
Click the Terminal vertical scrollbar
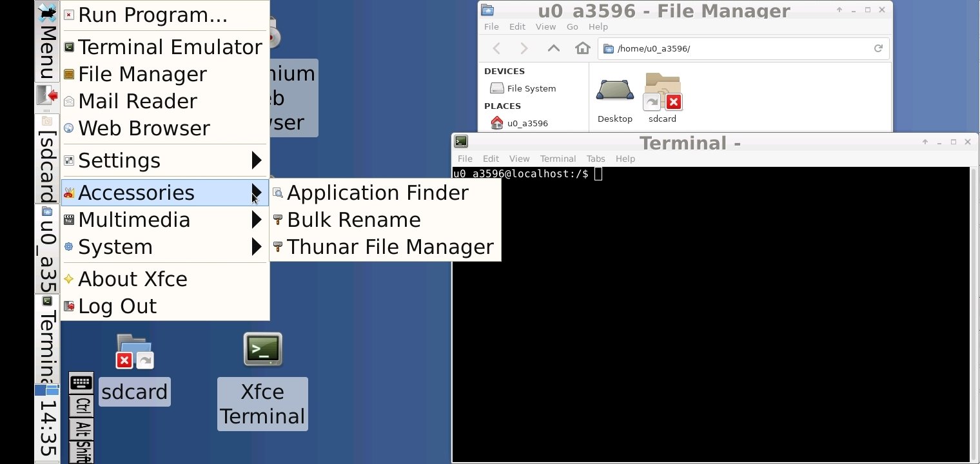974,314
